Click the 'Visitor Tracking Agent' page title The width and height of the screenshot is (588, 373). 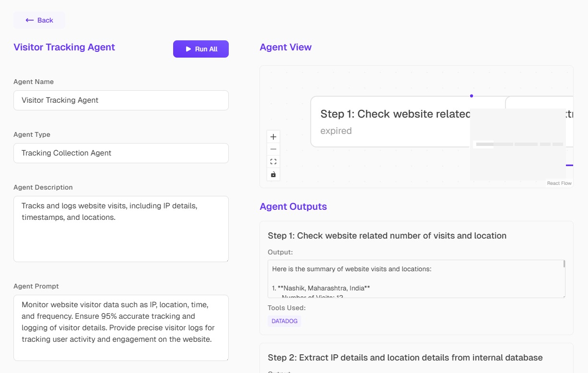[64, 47]
